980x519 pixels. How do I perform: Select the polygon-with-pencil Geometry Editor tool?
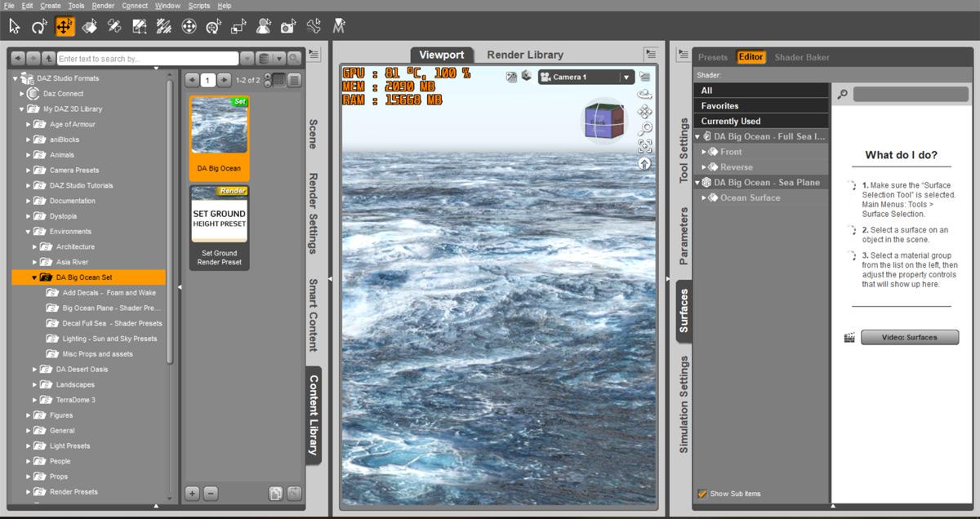[x=140, y=26]
